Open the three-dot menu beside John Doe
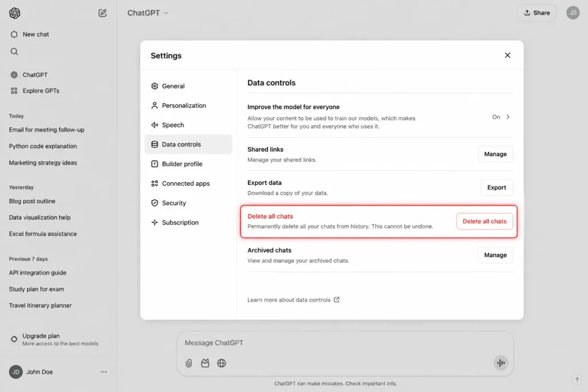 coord(103,372)
